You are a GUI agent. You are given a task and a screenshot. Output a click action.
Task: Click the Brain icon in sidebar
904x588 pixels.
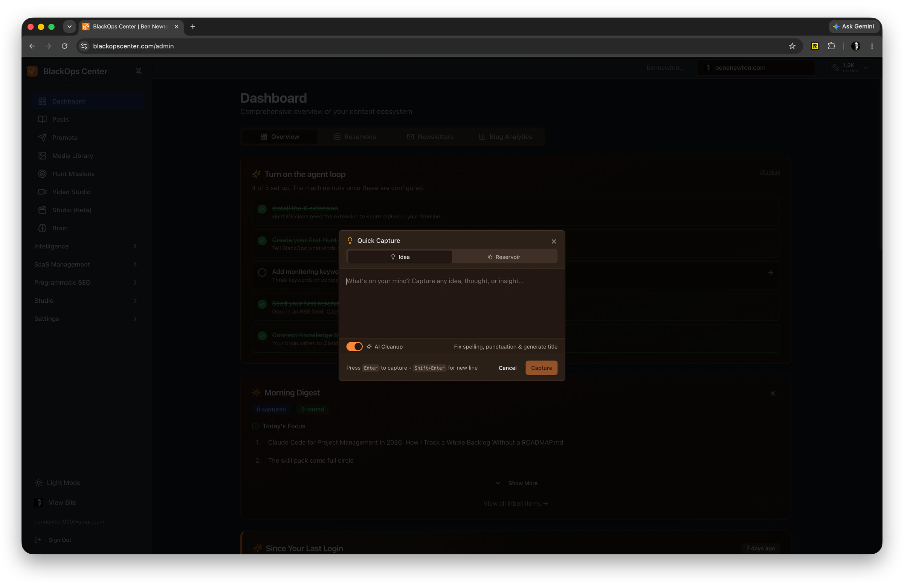[x=43, y=228]
